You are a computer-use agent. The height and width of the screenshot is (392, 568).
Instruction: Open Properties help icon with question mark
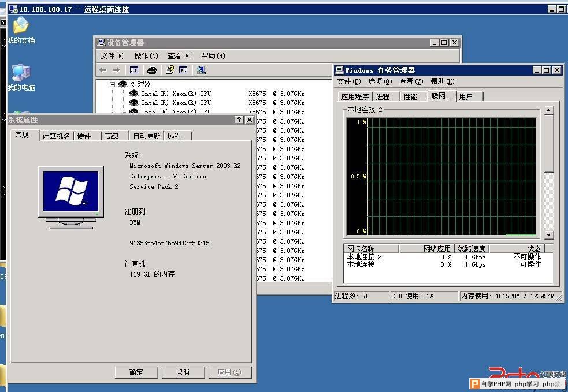pyautogui.click(x=169, y=70)
